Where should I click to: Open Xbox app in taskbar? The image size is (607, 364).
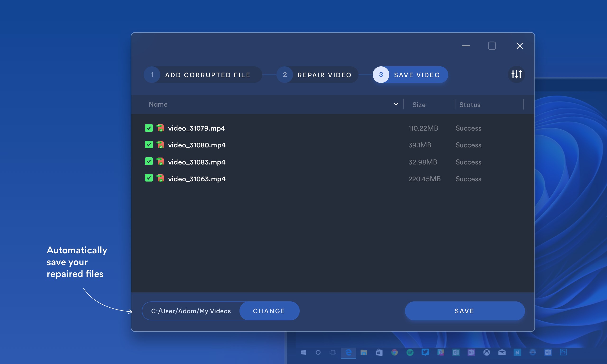pyautogui.click(x=487, y=352)
